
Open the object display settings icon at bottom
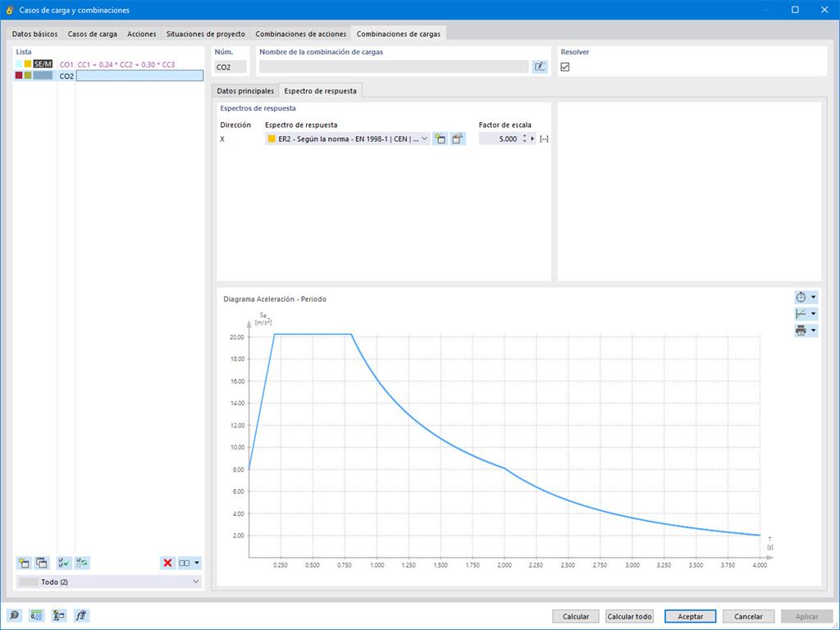coord(58,616)
